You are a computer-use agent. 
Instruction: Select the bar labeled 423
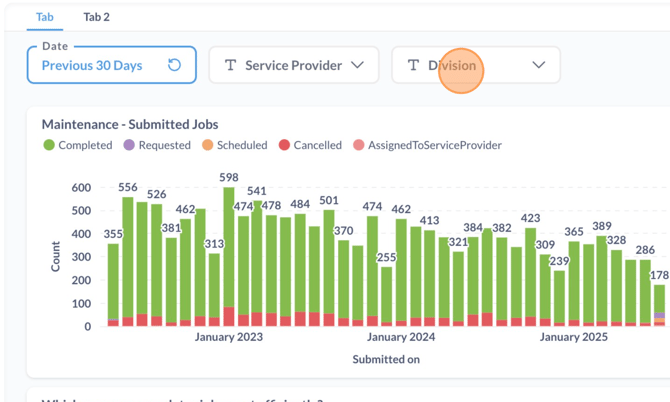(530, 277)
